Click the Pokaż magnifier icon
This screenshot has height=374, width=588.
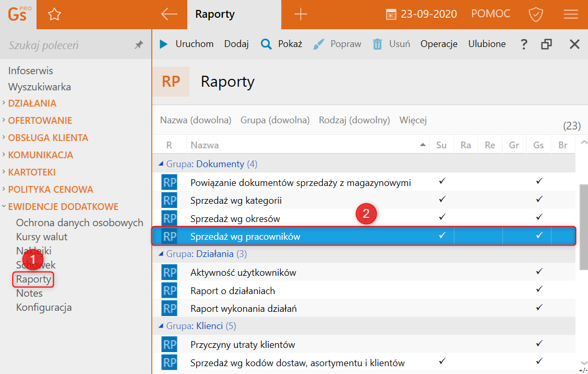tap(266, 44)
